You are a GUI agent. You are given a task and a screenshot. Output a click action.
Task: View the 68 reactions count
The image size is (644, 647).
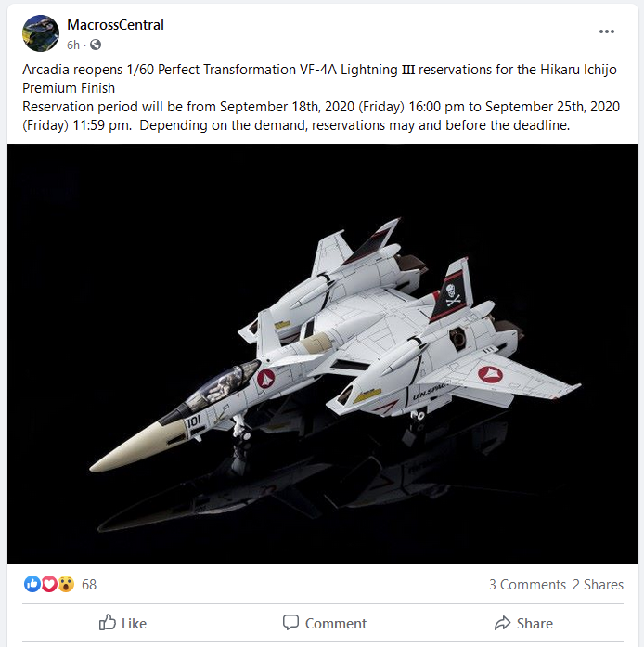tap(89, 584)
